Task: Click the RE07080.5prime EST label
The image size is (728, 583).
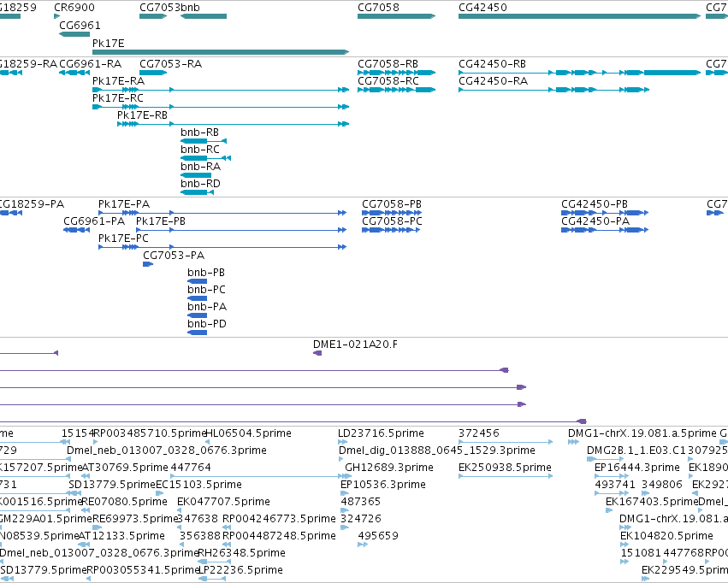Action: click(x=124, y=502)
